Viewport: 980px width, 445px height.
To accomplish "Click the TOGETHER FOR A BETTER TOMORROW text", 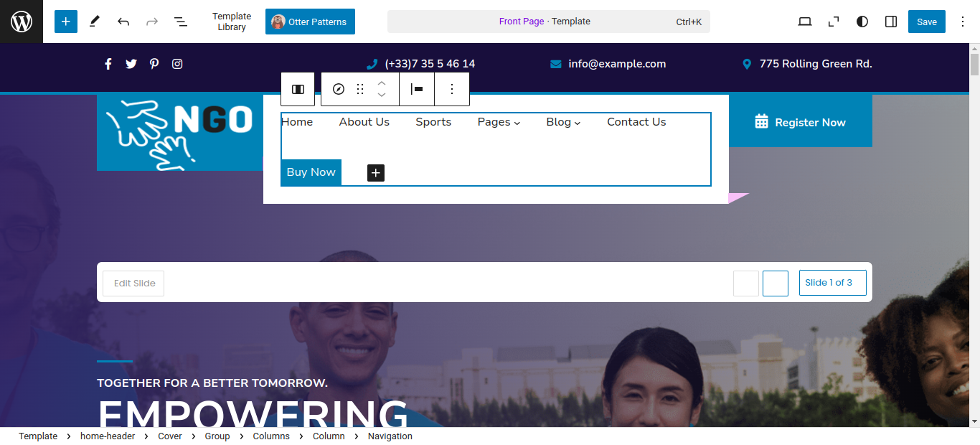I will (x=212, y=383).
